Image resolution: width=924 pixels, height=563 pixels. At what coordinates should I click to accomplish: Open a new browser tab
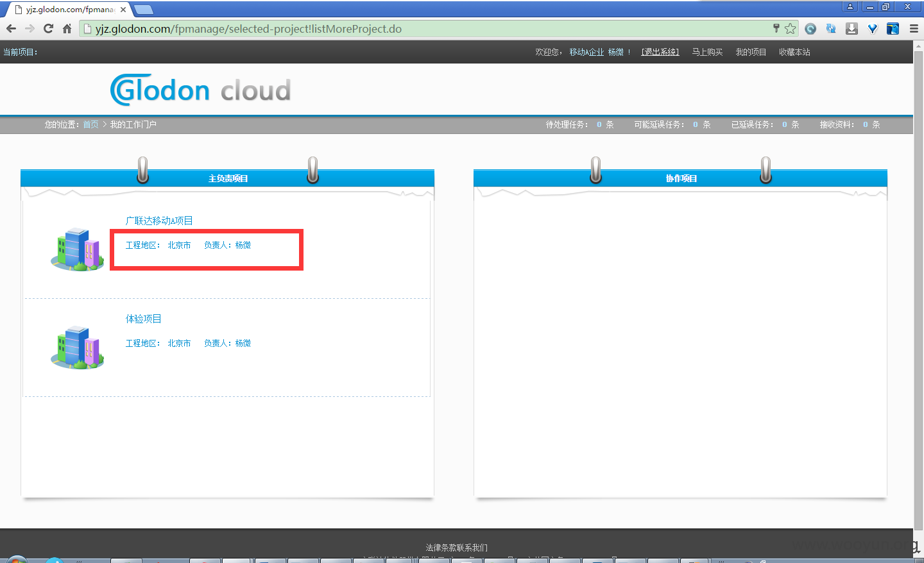click(143, 10)
